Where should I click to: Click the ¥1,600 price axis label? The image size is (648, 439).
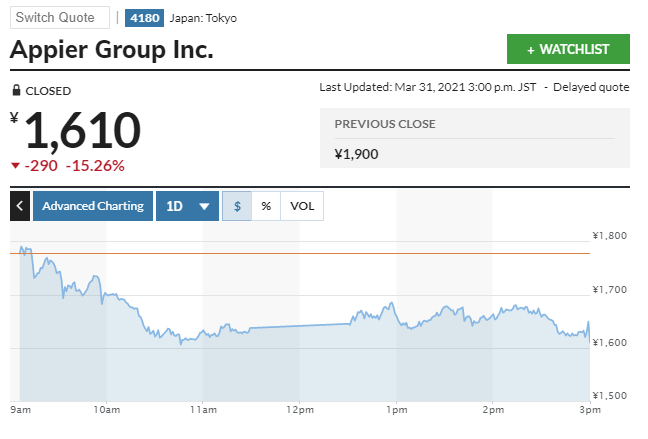pyautogui.click(x=610, y=342)
